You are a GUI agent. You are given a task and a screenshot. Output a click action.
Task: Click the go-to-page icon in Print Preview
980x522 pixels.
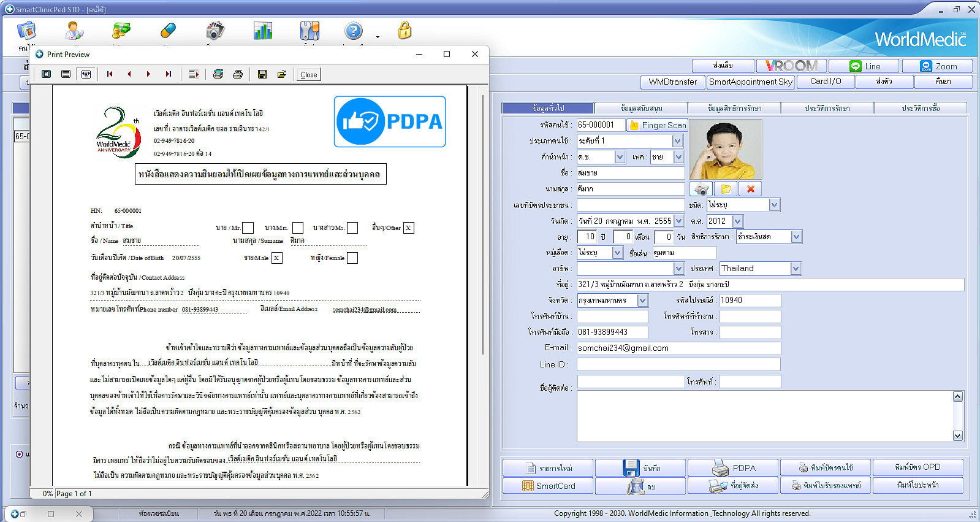[x=194, y=74]
